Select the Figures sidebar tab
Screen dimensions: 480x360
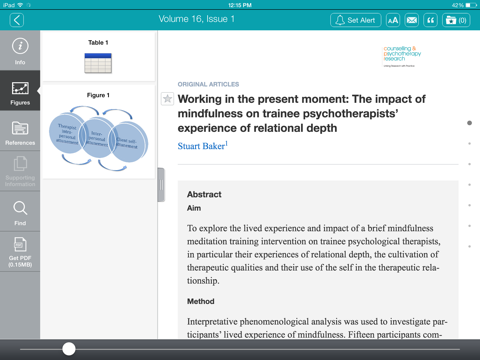pyautogui.click(x=20, y=91)
